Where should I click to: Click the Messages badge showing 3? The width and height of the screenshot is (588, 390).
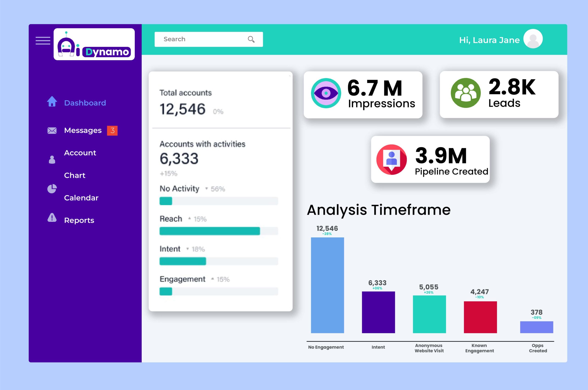(112, 130)
